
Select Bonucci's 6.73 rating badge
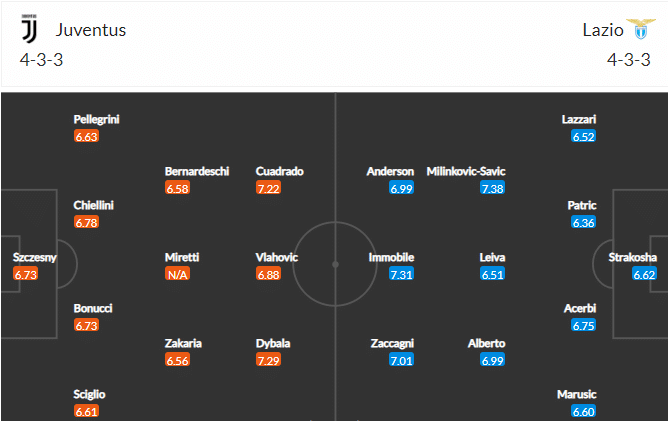pyautogui.click(x=86, y=325)
